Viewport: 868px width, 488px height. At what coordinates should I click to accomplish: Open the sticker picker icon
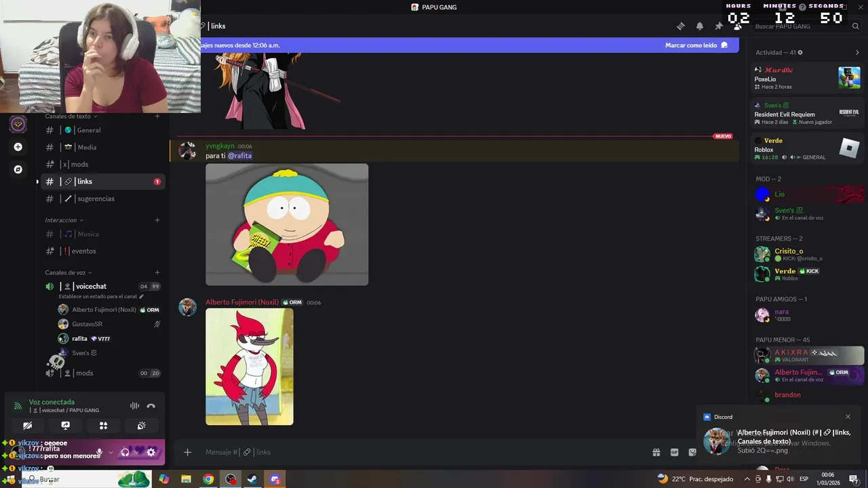[x=692, y=452]
